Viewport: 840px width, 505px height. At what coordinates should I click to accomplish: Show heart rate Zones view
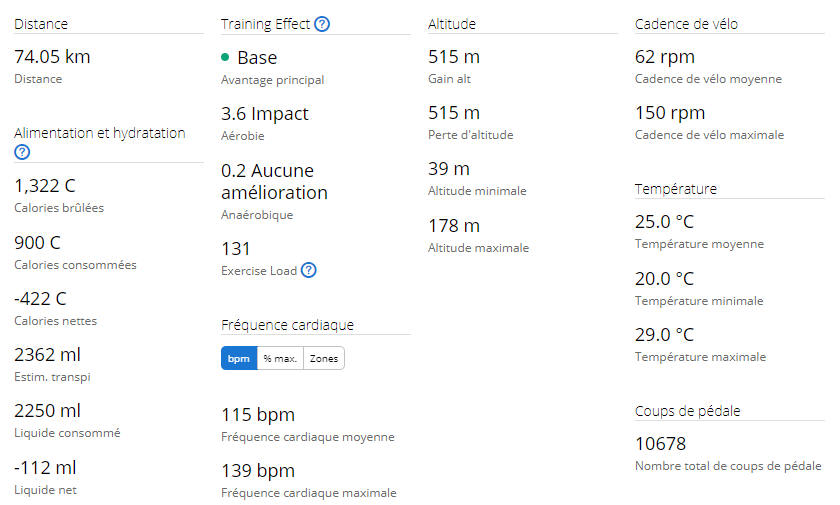(x=324, y=358)
